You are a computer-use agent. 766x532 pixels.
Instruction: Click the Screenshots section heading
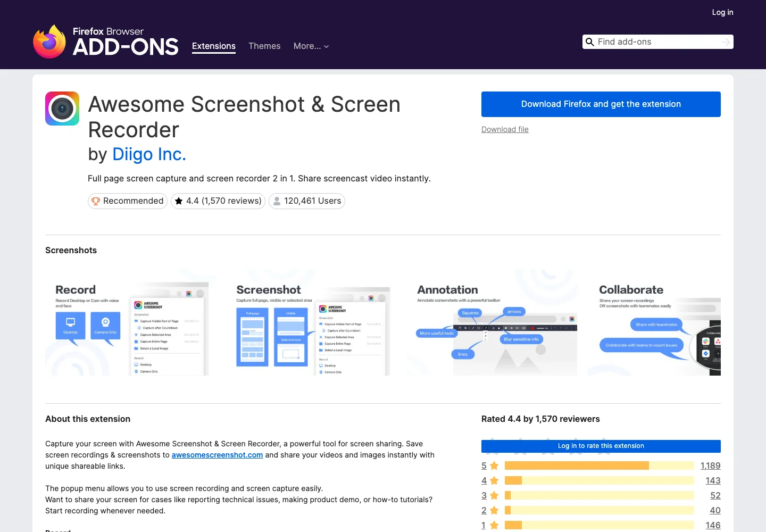(71, 250)
